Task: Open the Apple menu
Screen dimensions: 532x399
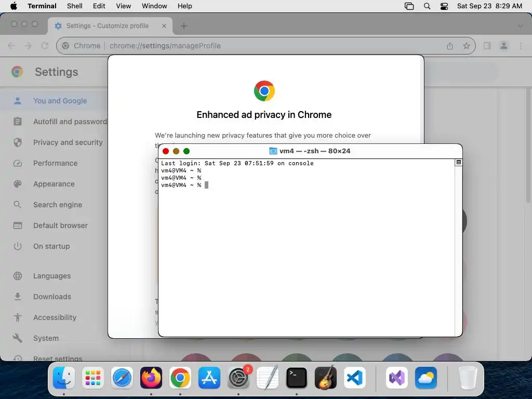Action: point(14,6)
